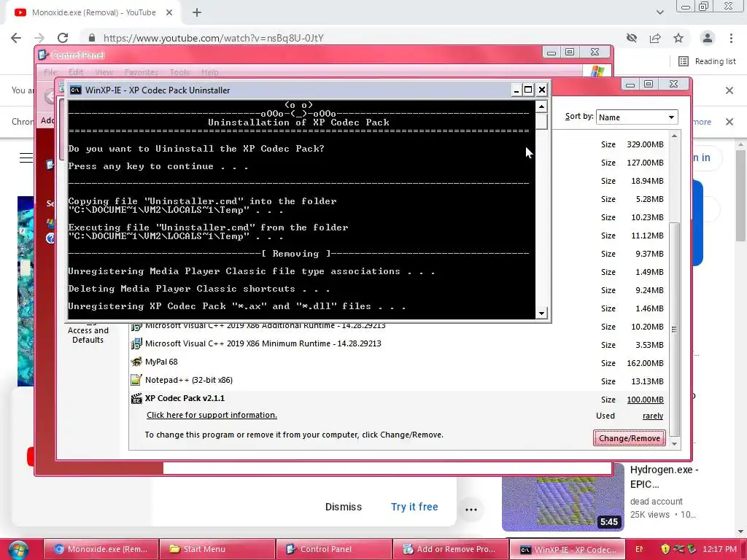Open Tools menu in Control Panel

pyautogui.click(x=179, y=72)
